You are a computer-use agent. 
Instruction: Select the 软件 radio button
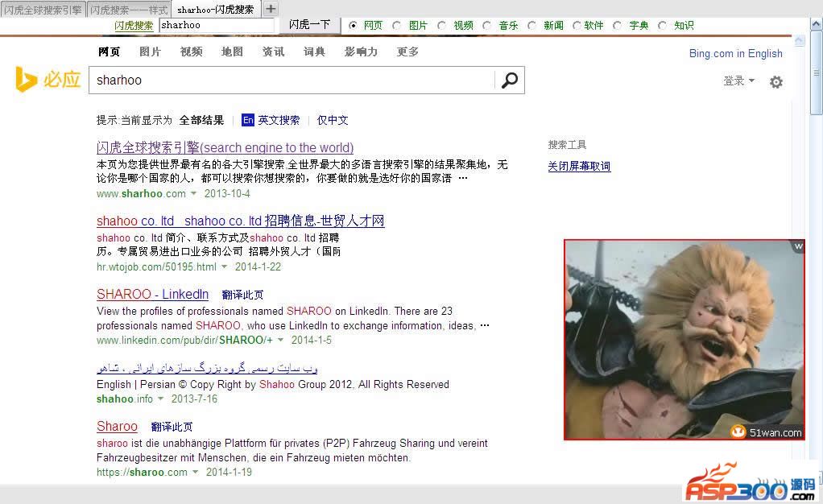coord(577,25)
